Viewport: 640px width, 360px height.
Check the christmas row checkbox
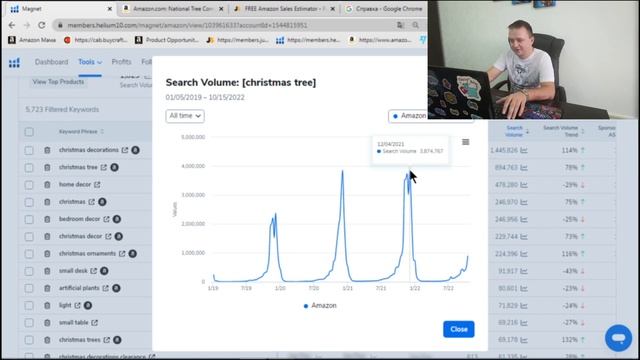29,202
